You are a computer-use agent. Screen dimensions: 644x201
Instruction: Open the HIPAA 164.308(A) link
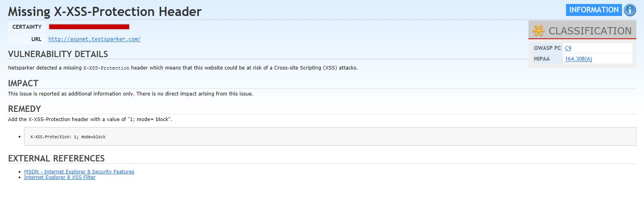578,59
